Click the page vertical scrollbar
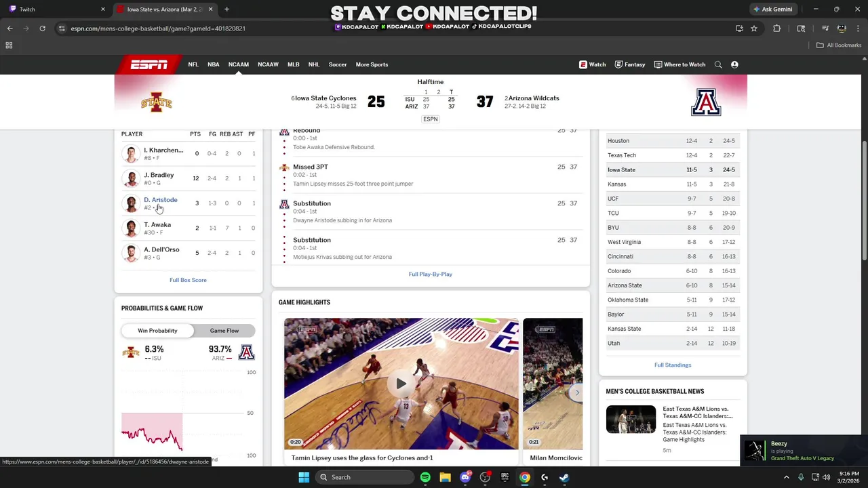 pyautogui.click(x=864, y=200)
